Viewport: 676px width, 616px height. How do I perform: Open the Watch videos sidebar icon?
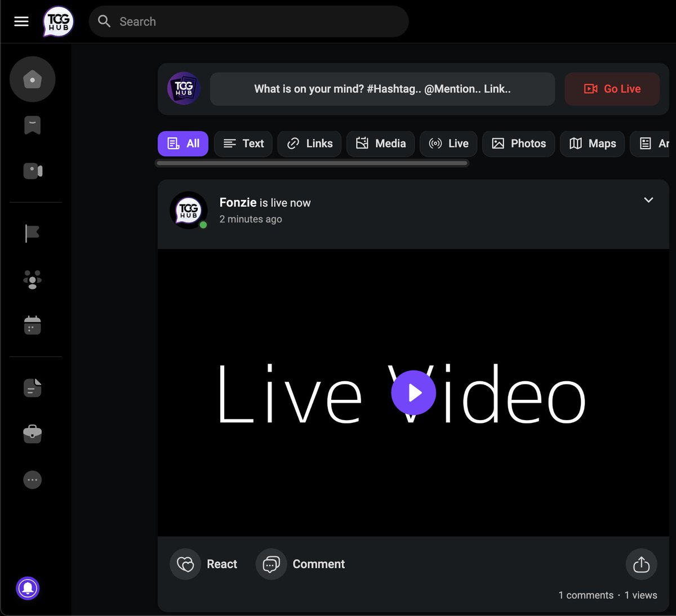[x=32, y=171]
